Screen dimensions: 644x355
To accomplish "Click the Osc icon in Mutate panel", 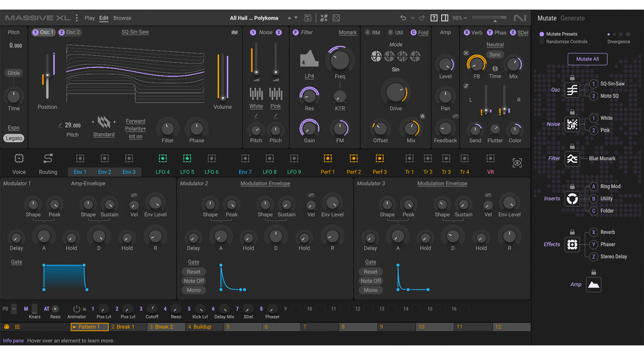I will [572, 90].
